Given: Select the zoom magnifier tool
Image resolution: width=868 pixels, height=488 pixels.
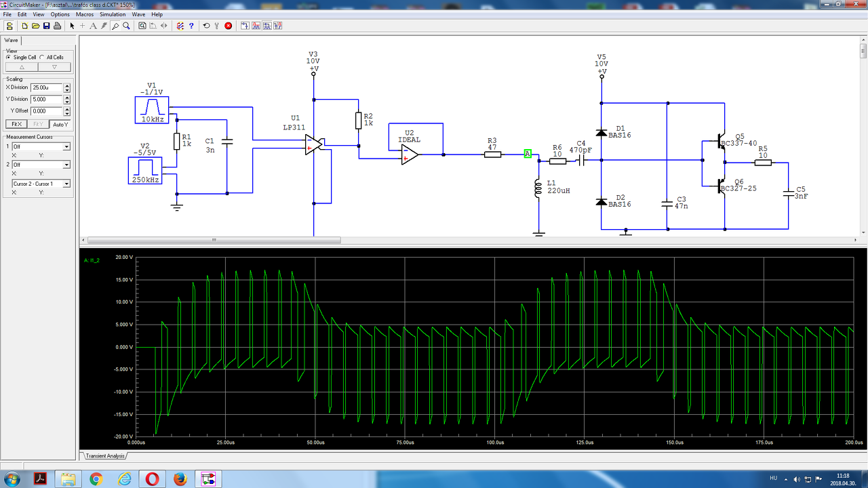Looking at the screenshot, I should [x=126, y=26].
